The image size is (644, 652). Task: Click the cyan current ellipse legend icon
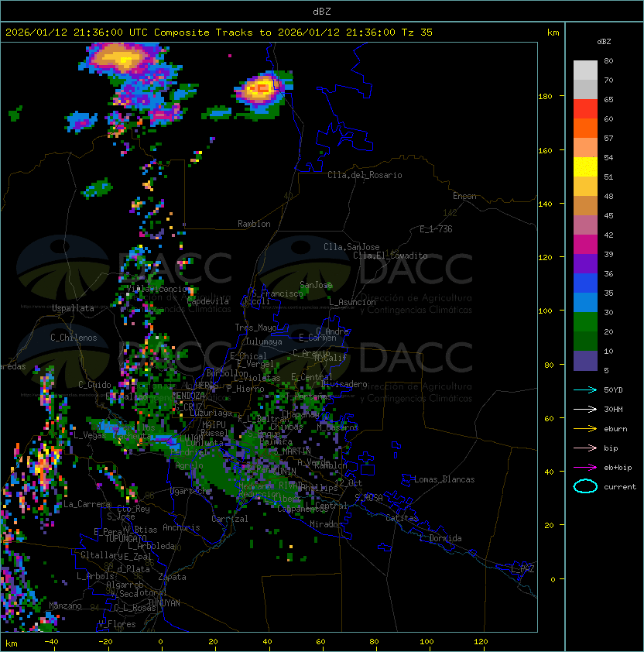[x=585, y=486]
